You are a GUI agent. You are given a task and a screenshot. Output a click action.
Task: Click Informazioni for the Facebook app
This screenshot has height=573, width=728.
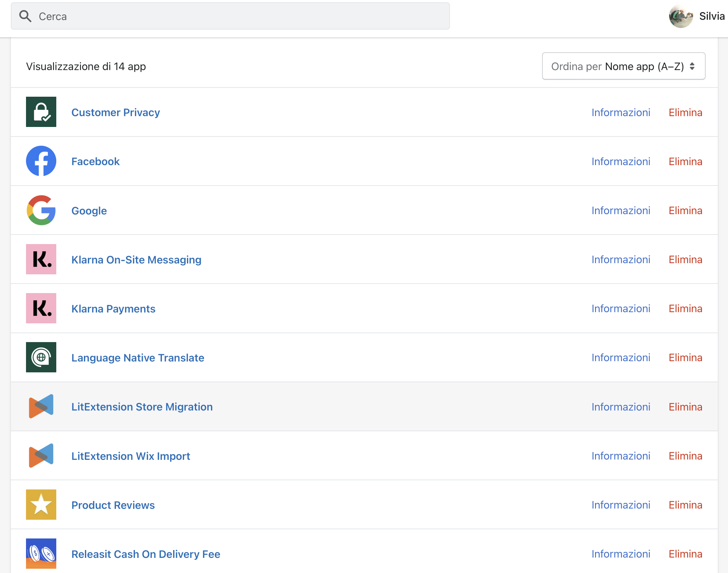(621, 162)
